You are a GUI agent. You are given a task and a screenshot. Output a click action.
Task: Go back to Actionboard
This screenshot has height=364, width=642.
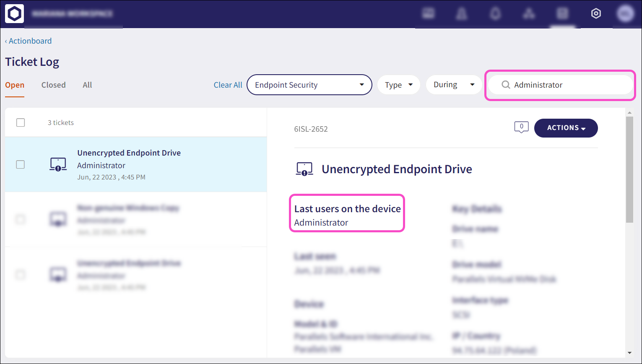(x=29, y=41)
